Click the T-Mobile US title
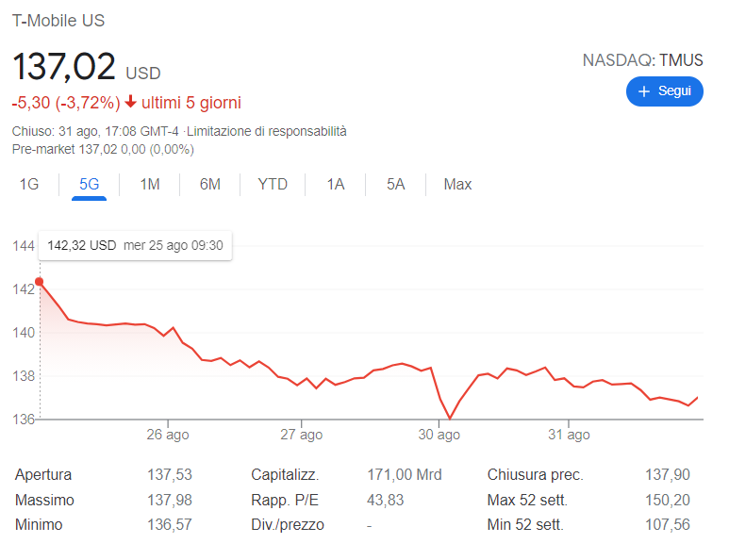The height and width of the screenshot is (560, 729). (58, 21)
